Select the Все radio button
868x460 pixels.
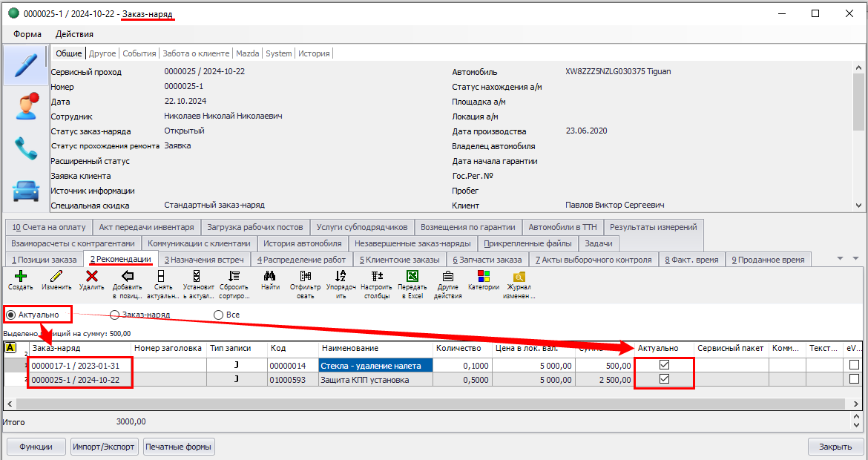click(x=218, y=315)
